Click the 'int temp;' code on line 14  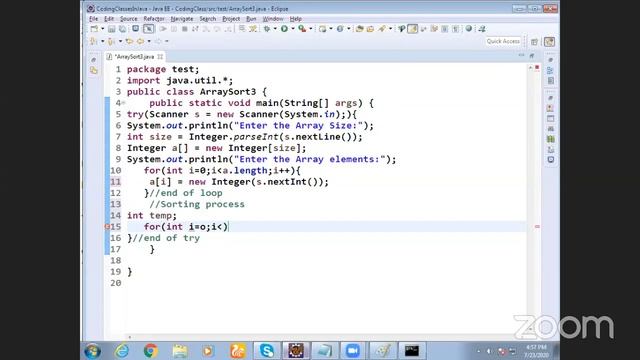(x=152, y=215)
